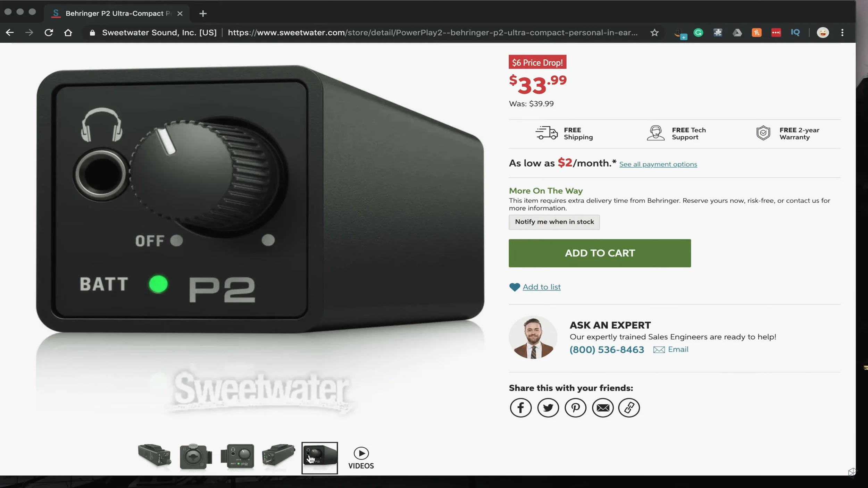This screenshot has height=488, width=868.
Task: Go forward in browser history
Action: [29, 33]
